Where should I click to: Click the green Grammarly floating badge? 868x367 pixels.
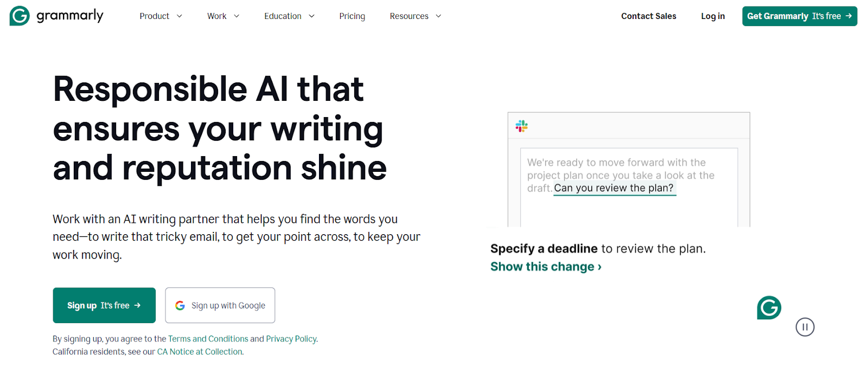coord(769,308)
